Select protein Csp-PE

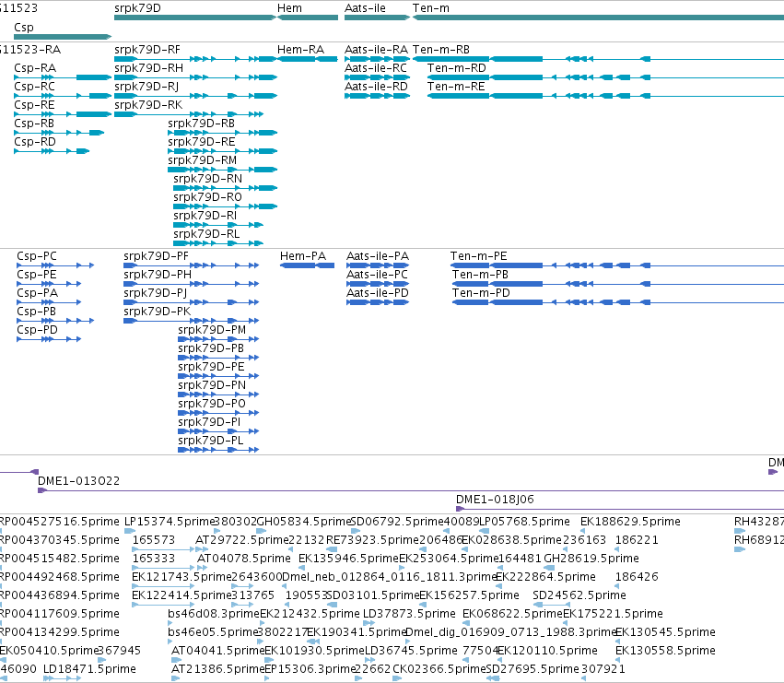[x=49, y=284]
